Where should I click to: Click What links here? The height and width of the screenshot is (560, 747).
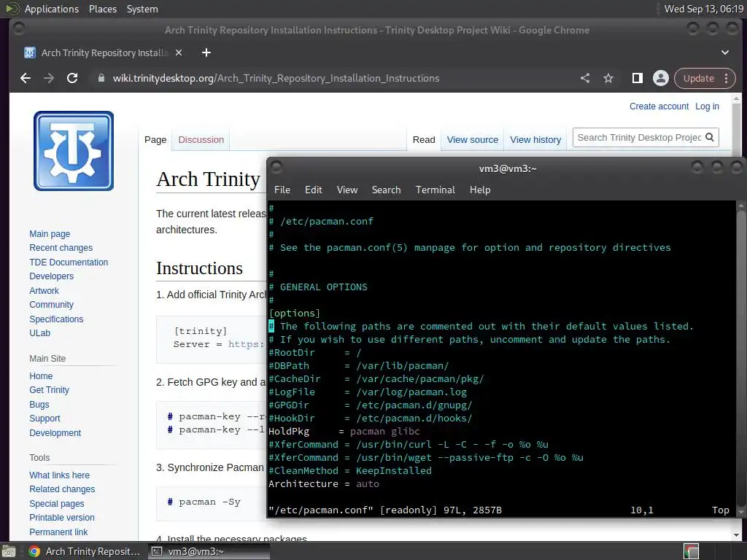(x=60, y=475)
